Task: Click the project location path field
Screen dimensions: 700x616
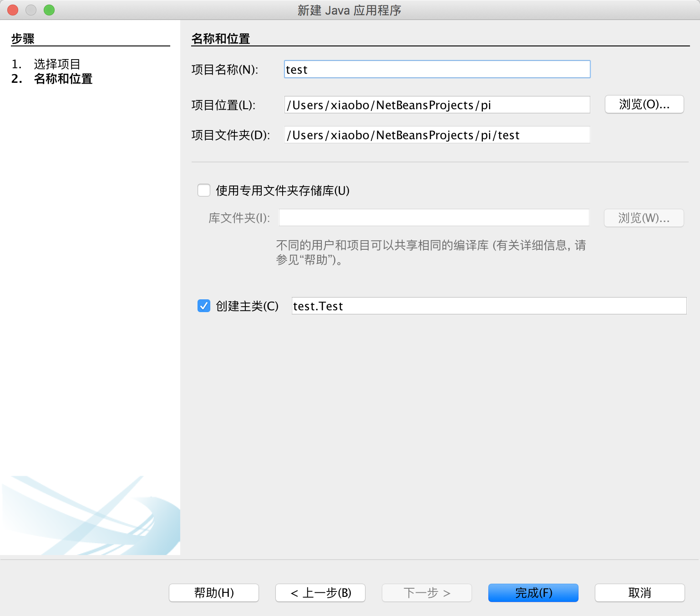Action: click(437, 105)
